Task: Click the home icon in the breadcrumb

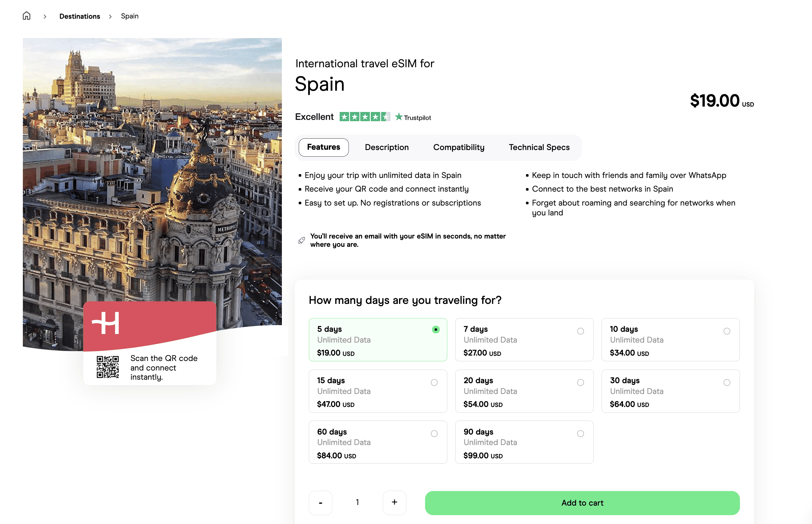Action: coord(26,16)
